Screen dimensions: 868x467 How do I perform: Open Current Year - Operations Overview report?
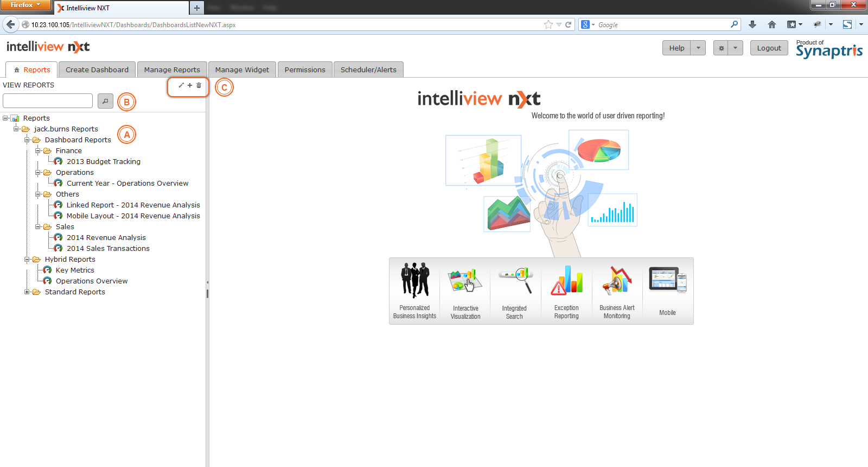tap(127, 183)
